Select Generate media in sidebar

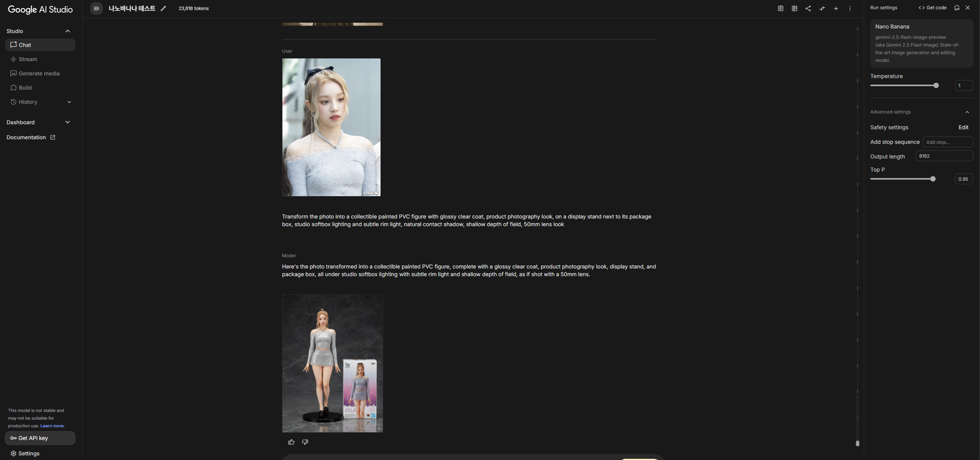(x=39, y=73)
